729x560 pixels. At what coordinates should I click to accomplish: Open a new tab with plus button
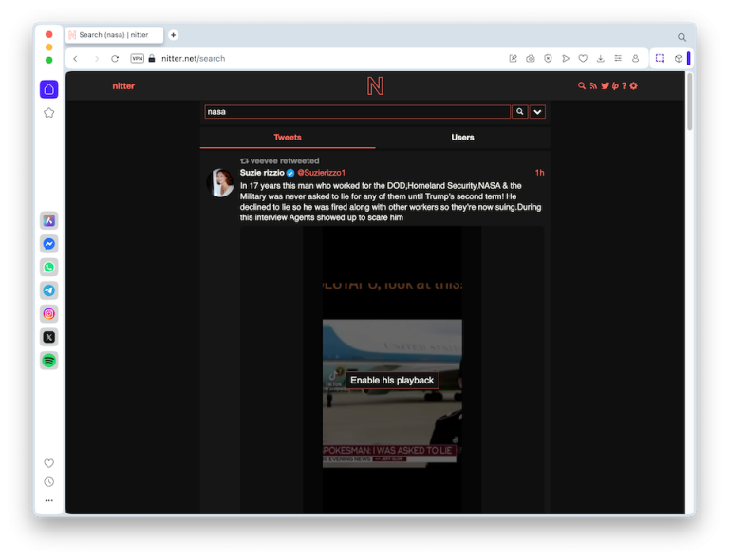tap(173, 35)
